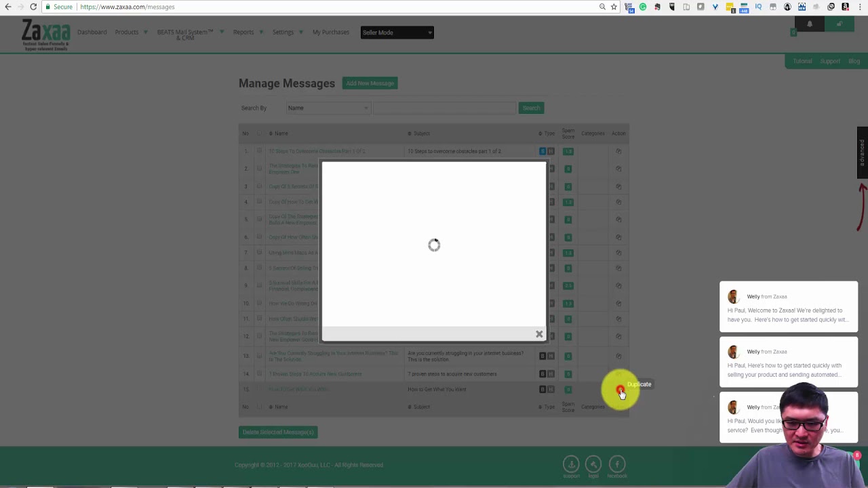Open the Tutorial tab
868x488 pixels.
[802, 61]
